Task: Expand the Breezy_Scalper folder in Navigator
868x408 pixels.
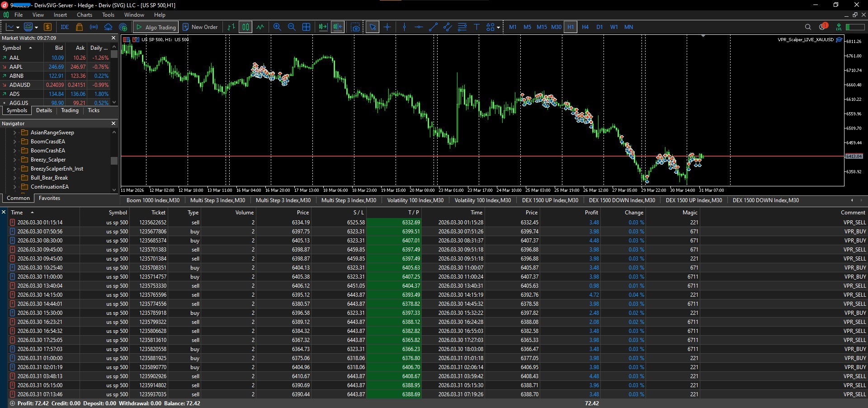Action: 14,160
